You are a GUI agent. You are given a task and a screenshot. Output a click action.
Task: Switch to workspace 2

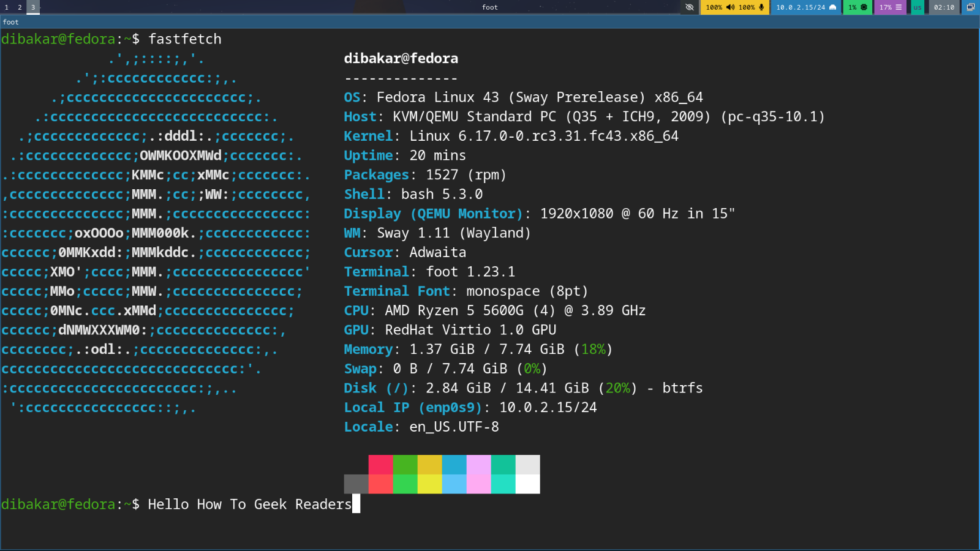pyautogui.click(x=20, y=7)
